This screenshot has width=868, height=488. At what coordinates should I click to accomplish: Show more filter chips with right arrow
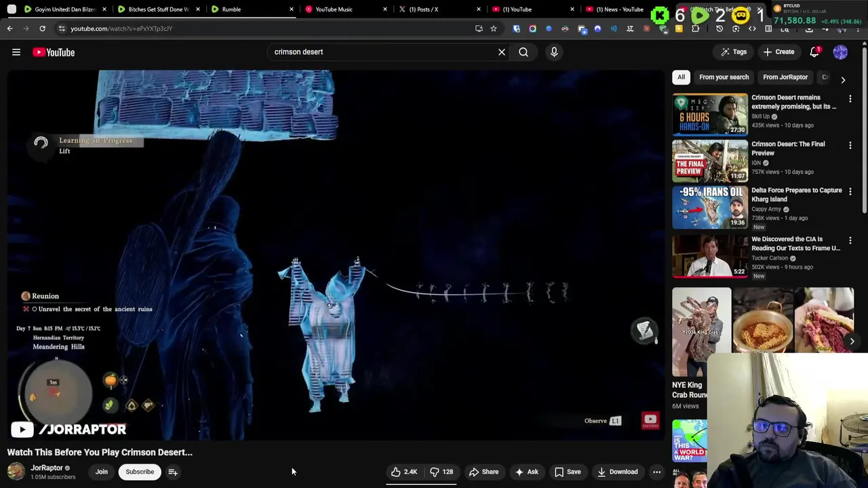843,79
